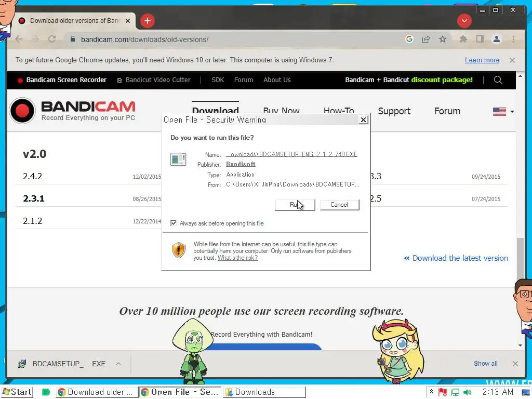Viewport: 532px width, 399px height.
Task: Click the share page icon
Action: tap(426, 39)
